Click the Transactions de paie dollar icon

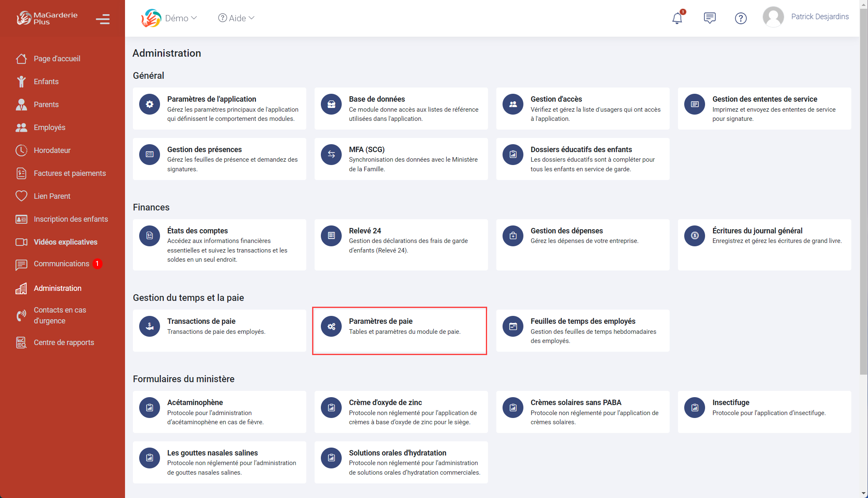click(149, 326)
